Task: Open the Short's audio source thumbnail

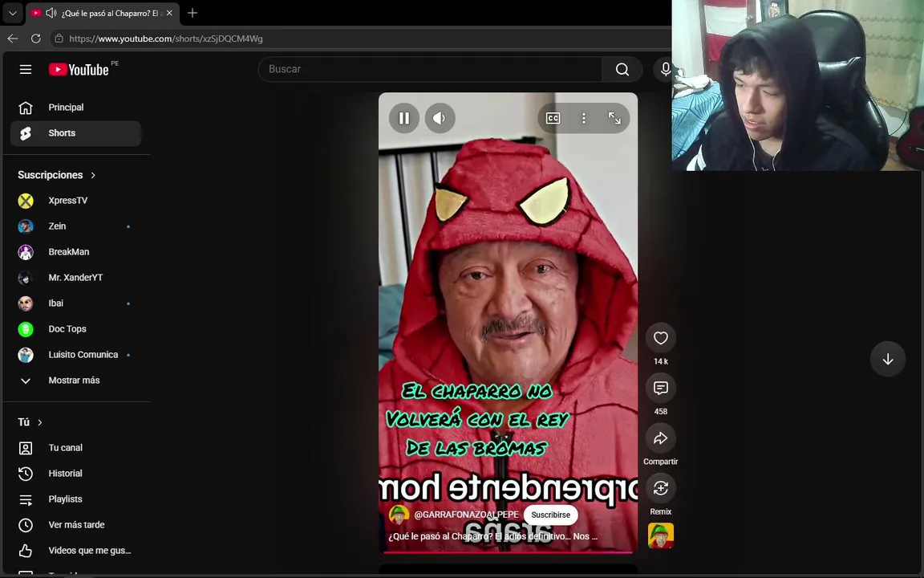Action: click(661, 535)
